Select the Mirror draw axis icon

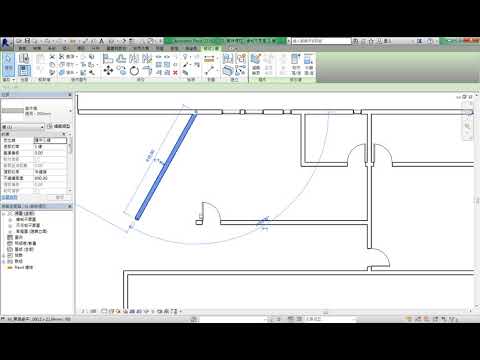(147, 59)
